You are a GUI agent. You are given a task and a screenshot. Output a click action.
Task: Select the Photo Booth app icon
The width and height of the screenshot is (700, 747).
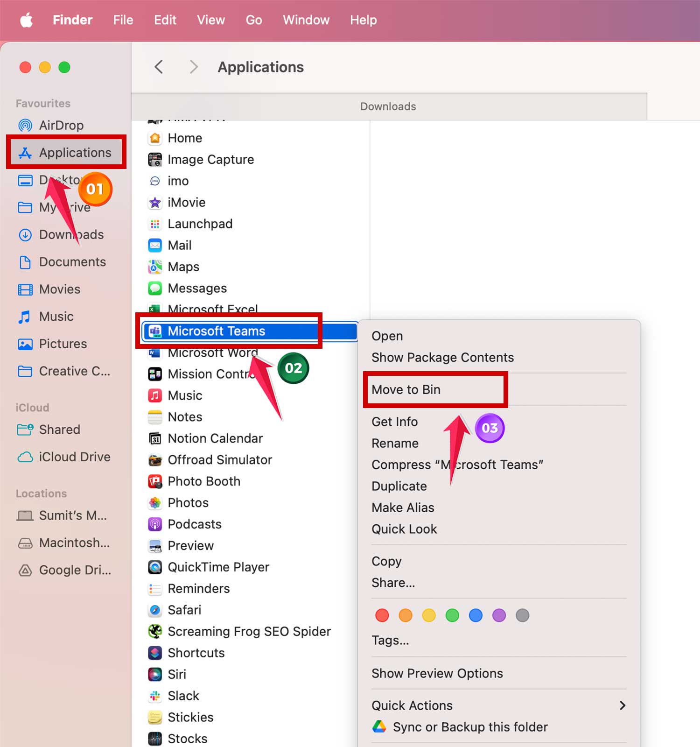(155, 481)
